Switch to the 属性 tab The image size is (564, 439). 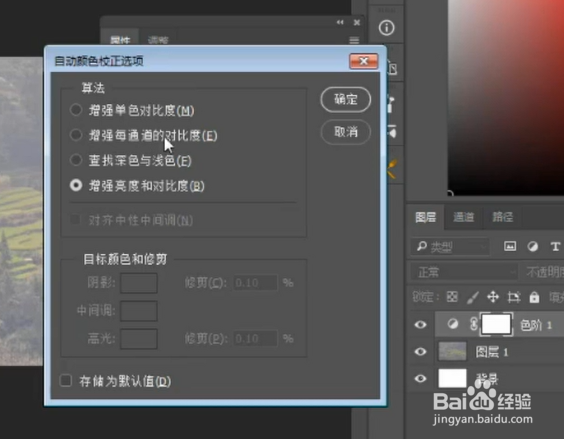[120, 39]
